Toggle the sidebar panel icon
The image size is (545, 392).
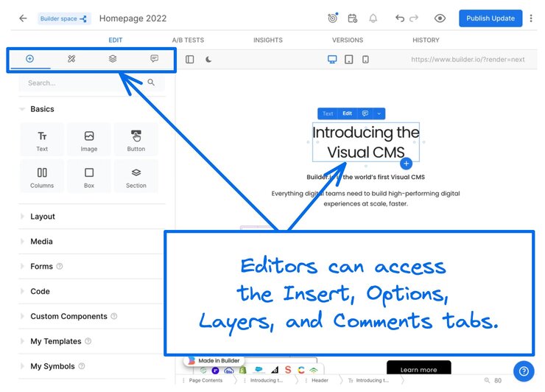tap(190, 60)
